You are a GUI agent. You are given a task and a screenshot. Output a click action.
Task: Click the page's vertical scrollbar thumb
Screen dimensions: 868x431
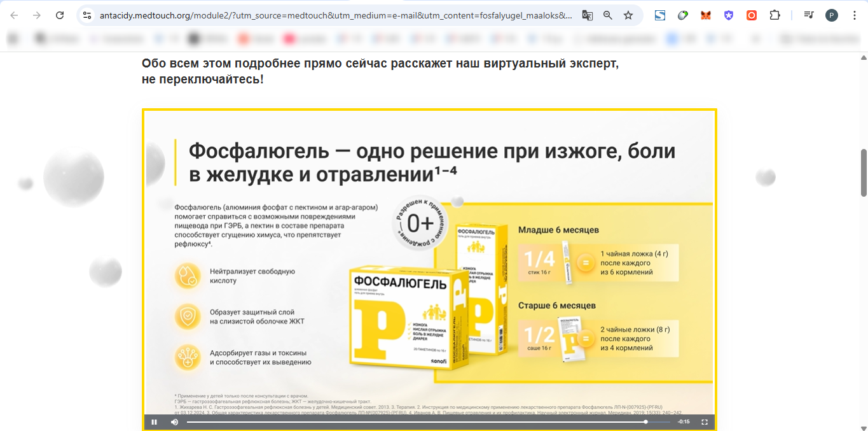pyautogui.click(x=864, y=173)
